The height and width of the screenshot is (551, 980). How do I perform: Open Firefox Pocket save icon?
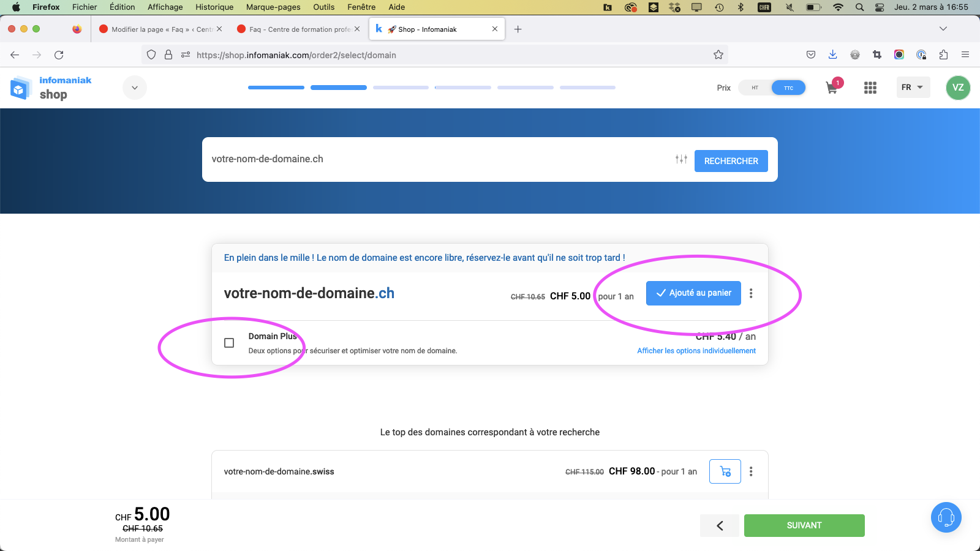tap(811, 55)
